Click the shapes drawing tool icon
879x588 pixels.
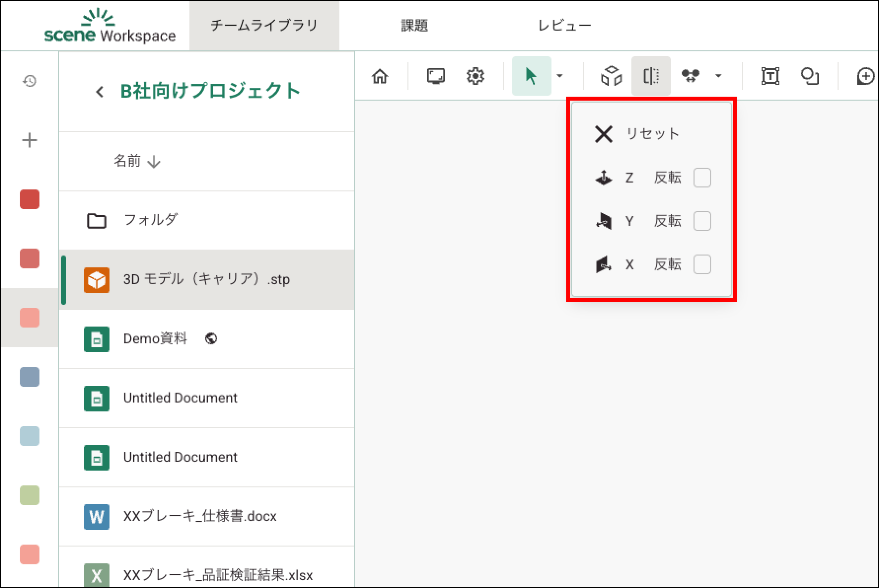pos(809,76)
